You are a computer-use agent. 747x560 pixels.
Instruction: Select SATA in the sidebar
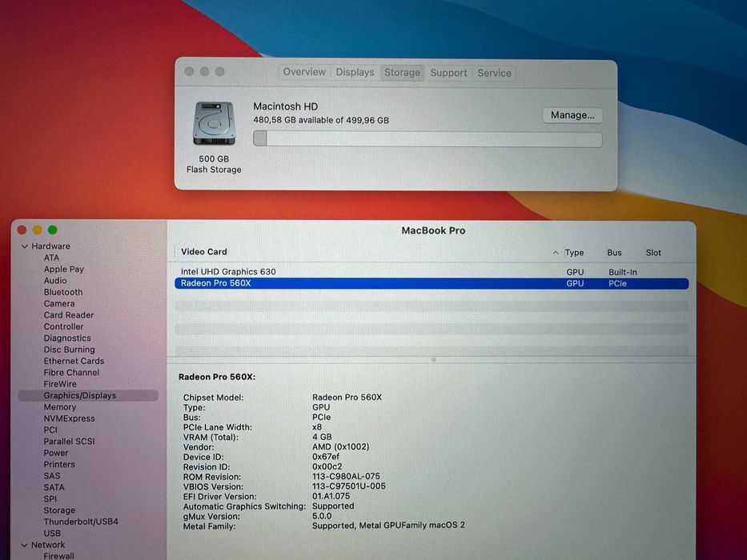(x=54, y=487)
